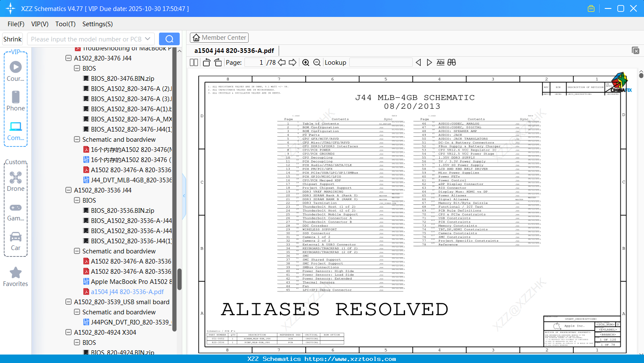Select a1504 j44 820-3536-A.pdf in tree
This screenshot has width=644, height=363.
(123, 291)
